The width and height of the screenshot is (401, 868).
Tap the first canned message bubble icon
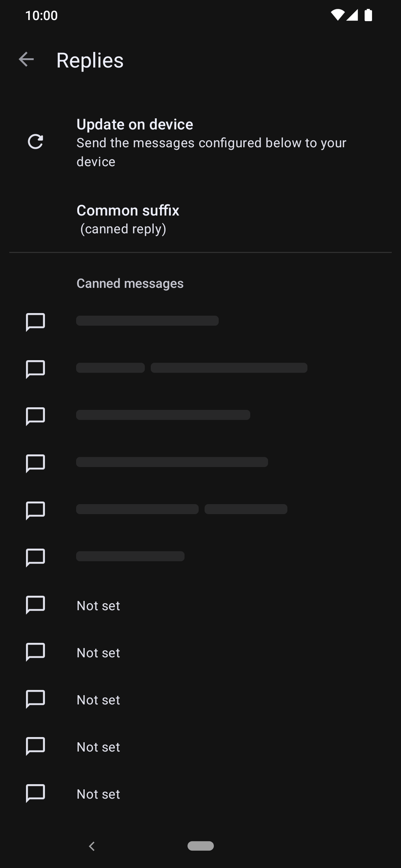[35, 322]
